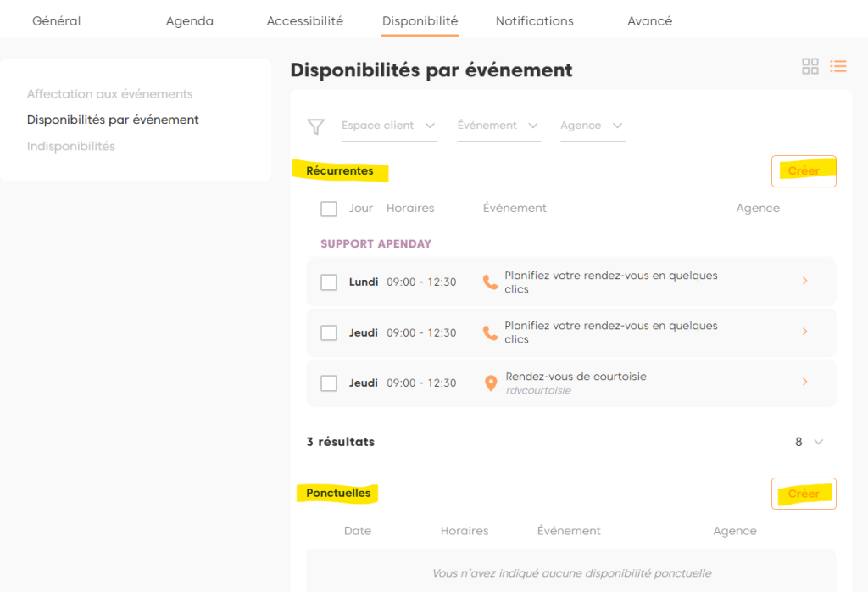Click location pin icon for Rendez-vous de courtoisie

click(490, 383)
